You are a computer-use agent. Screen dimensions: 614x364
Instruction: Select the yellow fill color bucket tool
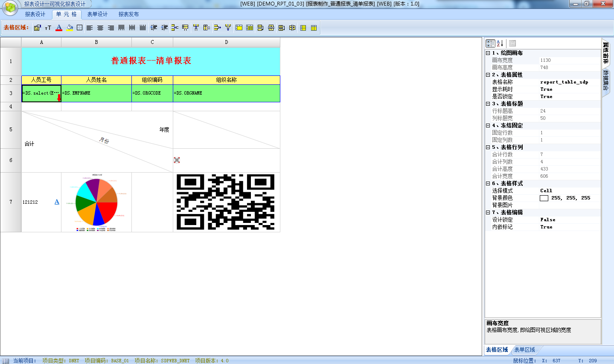pyautogui.click(x=70, y=28)
